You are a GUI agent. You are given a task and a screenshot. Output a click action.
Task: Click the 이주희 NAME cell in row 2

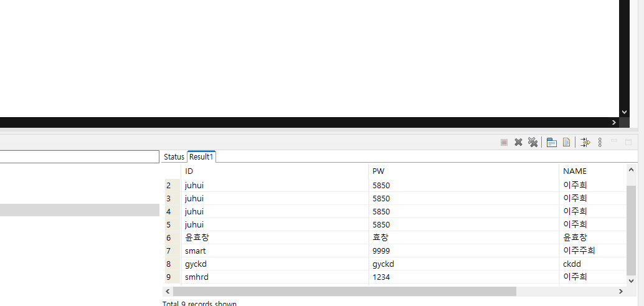[x=592, y=185]
